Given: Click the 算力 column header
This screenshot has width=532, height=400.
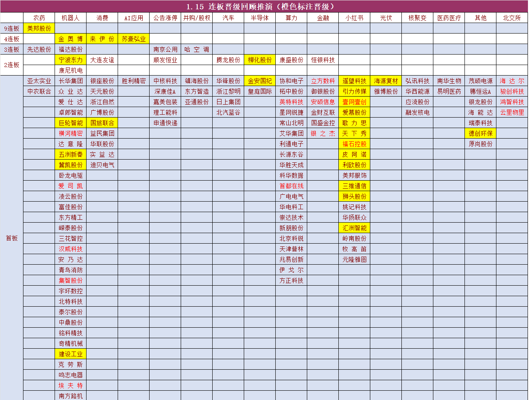Looking at the screenshot, I should coord(291,18).
